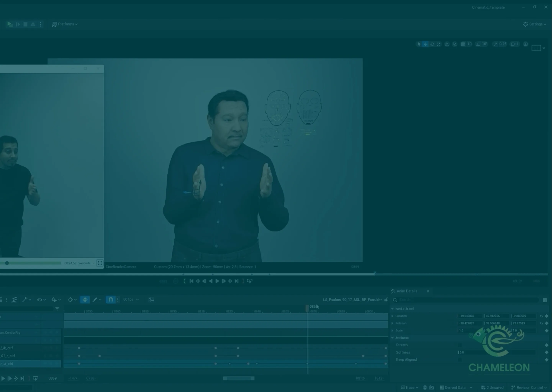This screenshot has width=552, height=392.
Task: Open the Platforms dropdown menu
Action: (x=65, y=24)
